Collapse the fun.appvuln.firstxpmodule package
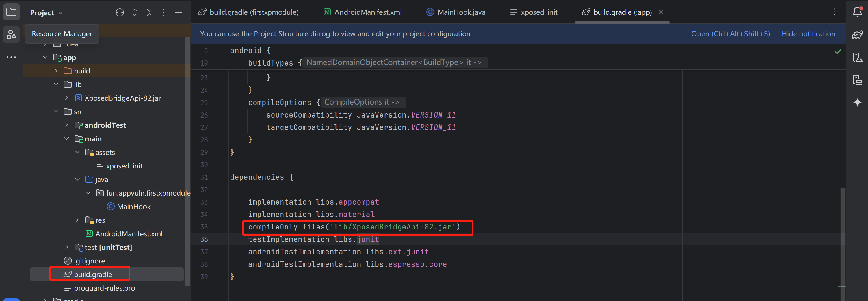Viewport: 868px width, 301px height. [88, 193]
